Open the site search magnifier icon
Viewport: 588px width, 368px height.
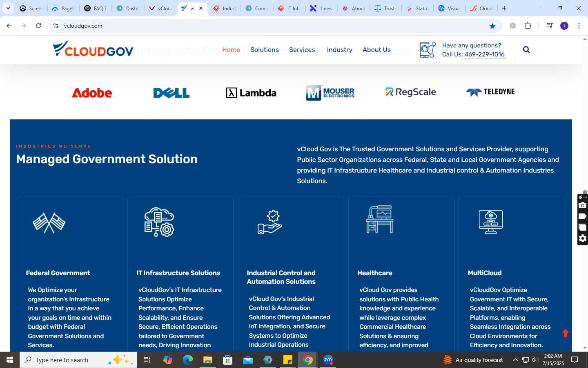tap(526, 49)
